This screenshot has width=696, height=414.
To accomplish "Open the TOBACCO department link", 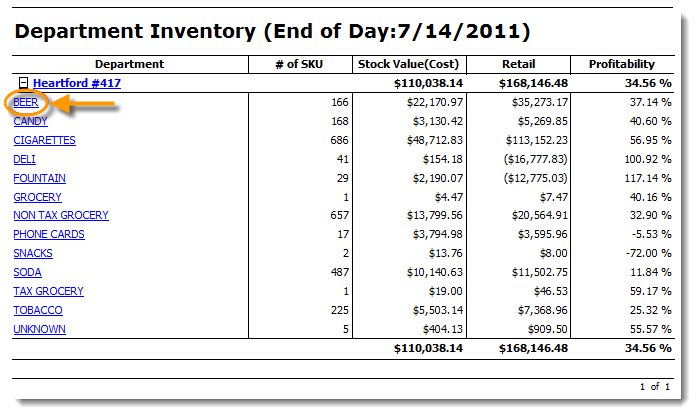I will click(37, 310).
